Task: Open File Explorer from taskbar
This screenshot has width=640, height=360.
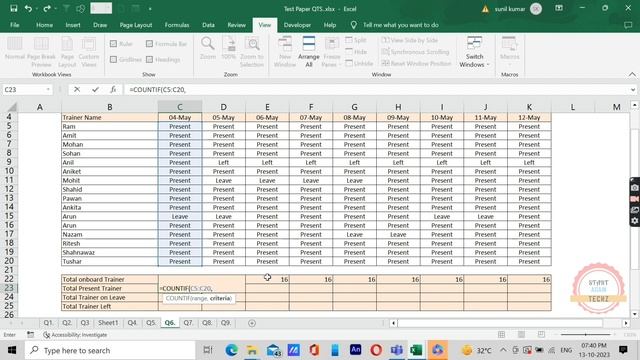Action: click(x=252, y=350)
